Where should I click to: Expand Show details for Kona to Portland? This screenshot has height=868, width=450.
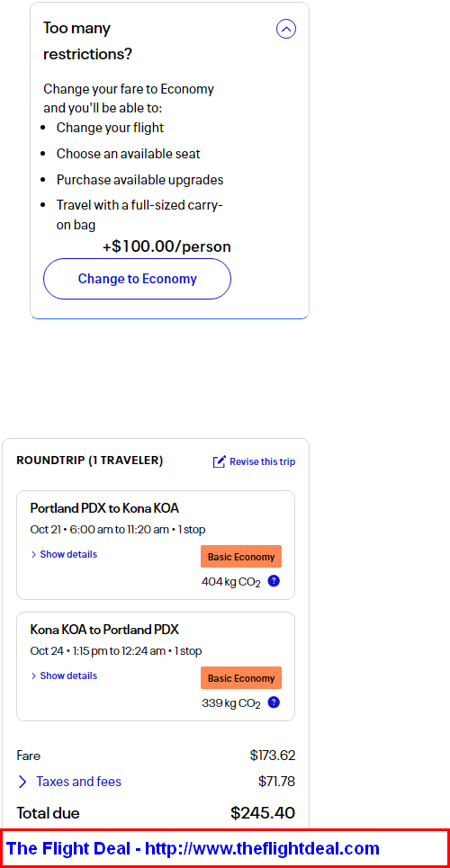[x=64, y=676]
